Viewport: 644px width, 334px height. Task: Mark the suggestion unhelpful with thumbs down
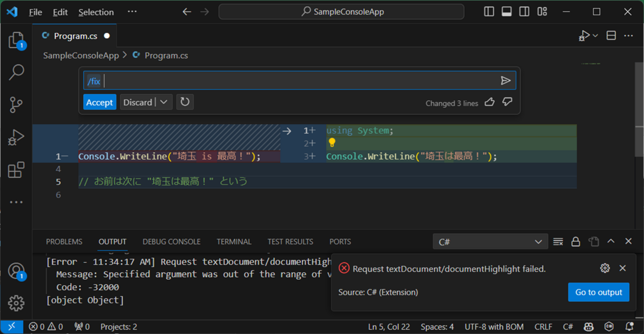tap(507, 102)
